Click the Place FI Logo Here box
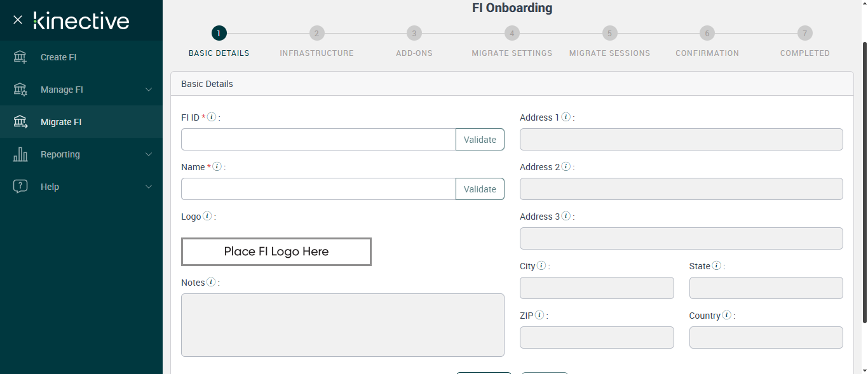The height and width of the screenshot is (374, 868). [x=276, y=251]
